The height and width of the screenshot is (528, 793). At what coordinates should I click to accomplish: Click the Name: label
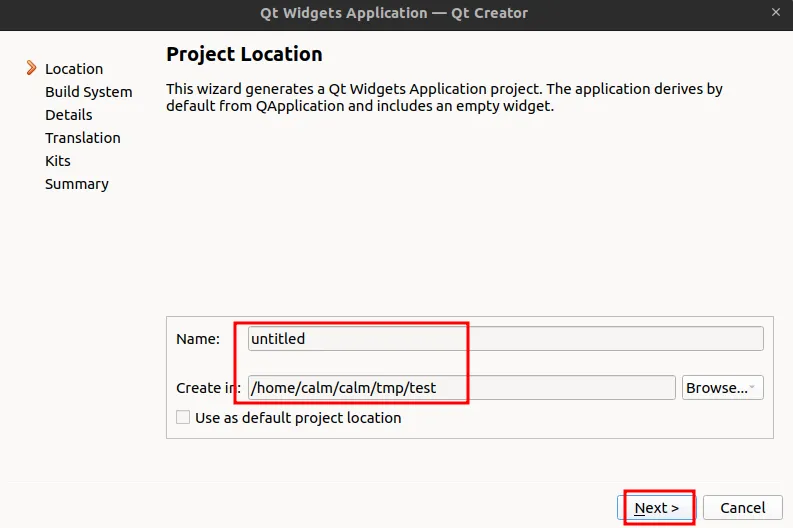pos(198,338)
